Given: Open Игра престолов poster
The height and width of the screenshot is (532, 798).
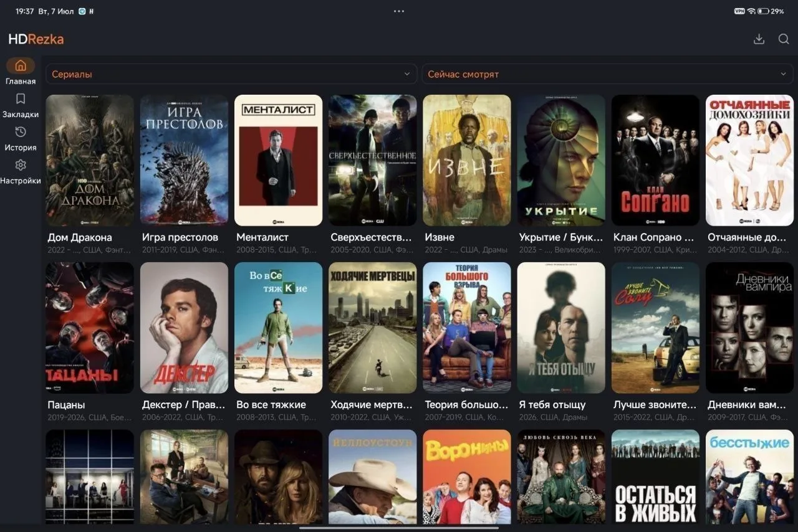Looking at the screenshot, I should point(184,160).
